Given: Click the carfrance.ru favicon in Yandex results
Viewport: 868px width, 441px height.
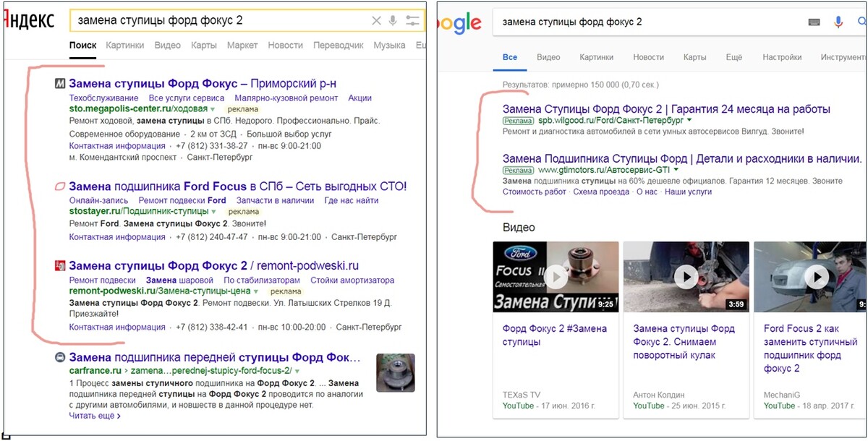Looking at the screenshot, I should click(60, 358).
